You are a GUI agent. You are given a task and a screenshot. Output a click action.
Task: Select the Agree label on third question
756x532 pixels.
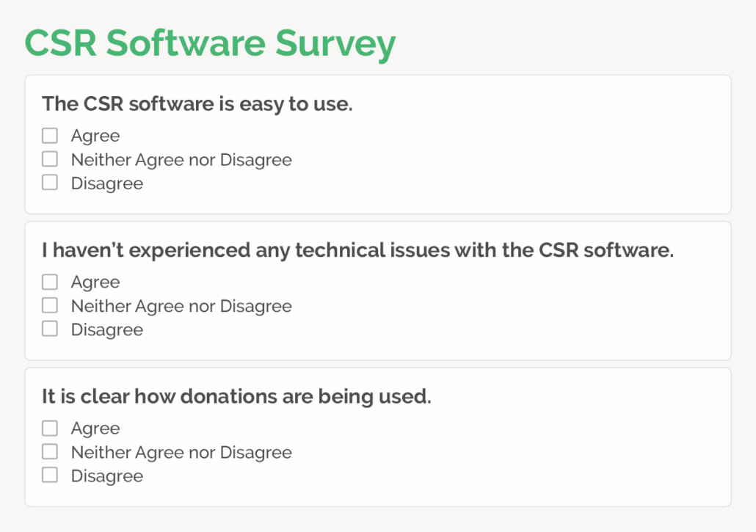click(x=95, y=428)
